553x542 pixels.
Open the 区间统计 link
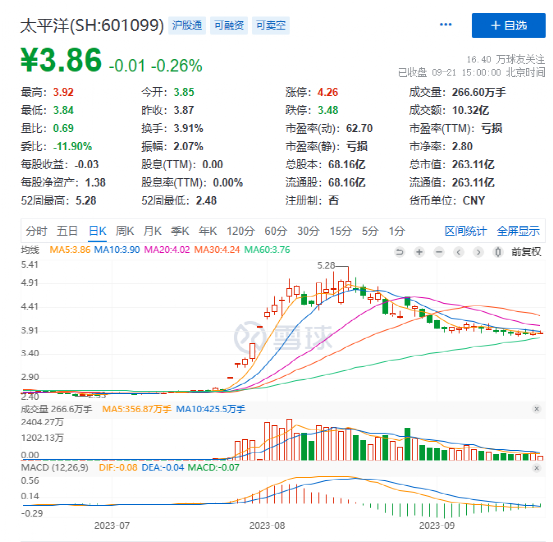tap(466, 231)
